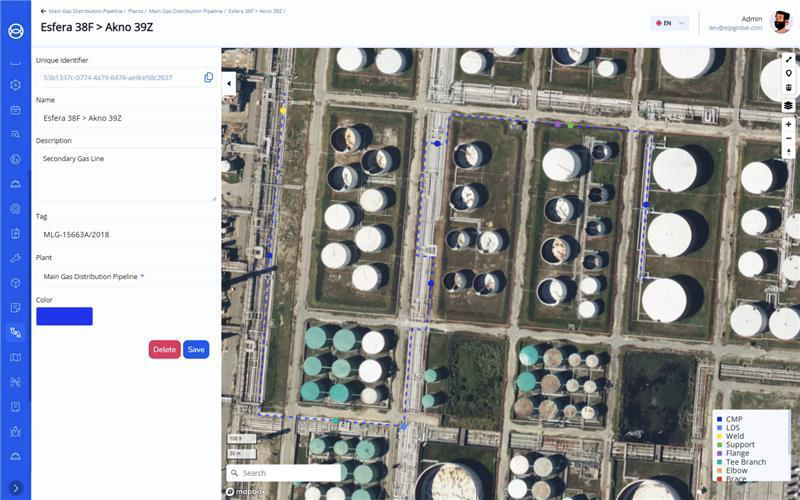800x500 pixels.
Task: Click the map Search field
Action: (283, 473)
